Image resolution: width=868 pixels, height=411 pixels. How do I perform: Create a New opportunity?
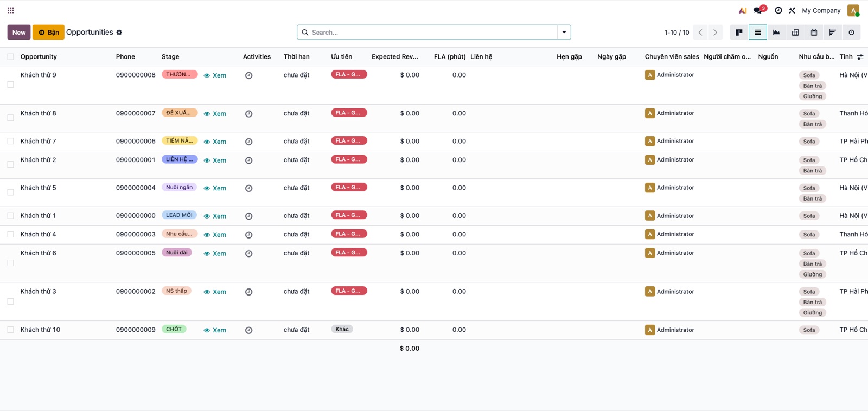19,33
